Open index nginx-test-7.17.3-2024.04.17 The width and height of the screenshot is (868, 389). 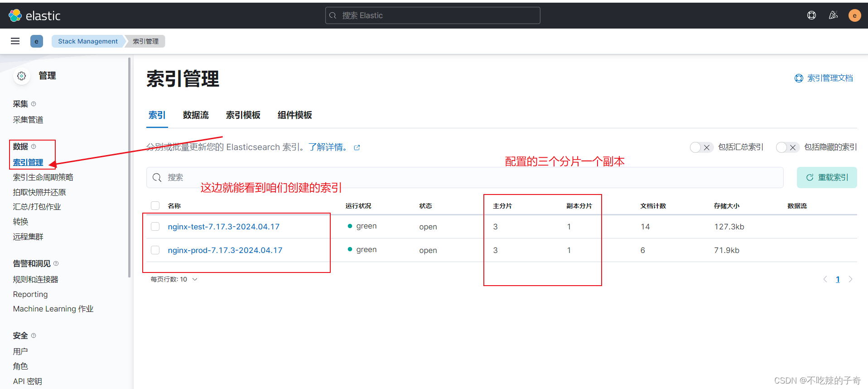coord(223,226)
